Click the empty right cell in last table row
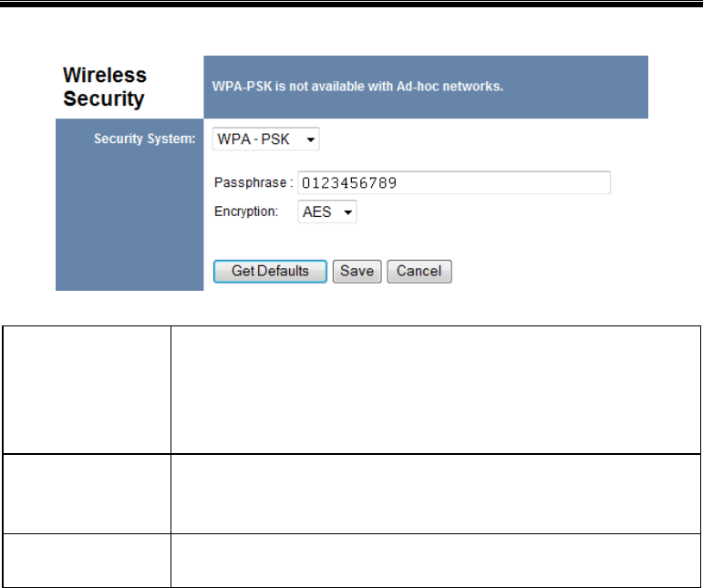Viewport: 703px width, 588px height. 435,561
